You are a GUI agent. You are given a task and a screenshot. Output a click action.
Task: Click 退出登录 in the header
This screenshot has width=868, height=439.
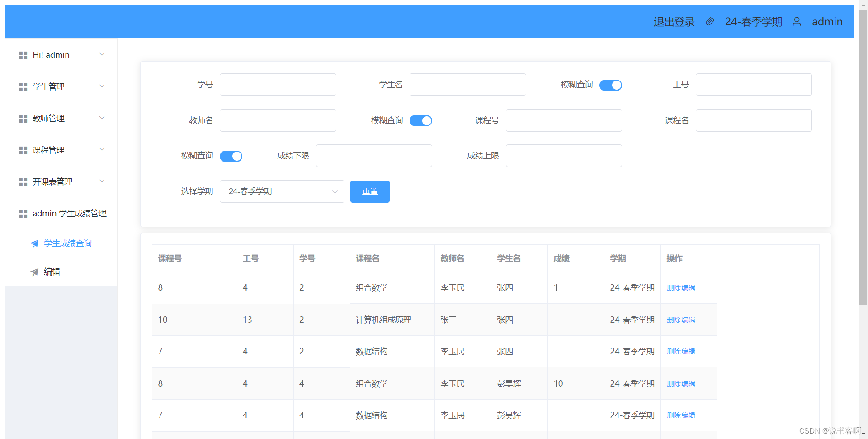click(x=674, y=22)
